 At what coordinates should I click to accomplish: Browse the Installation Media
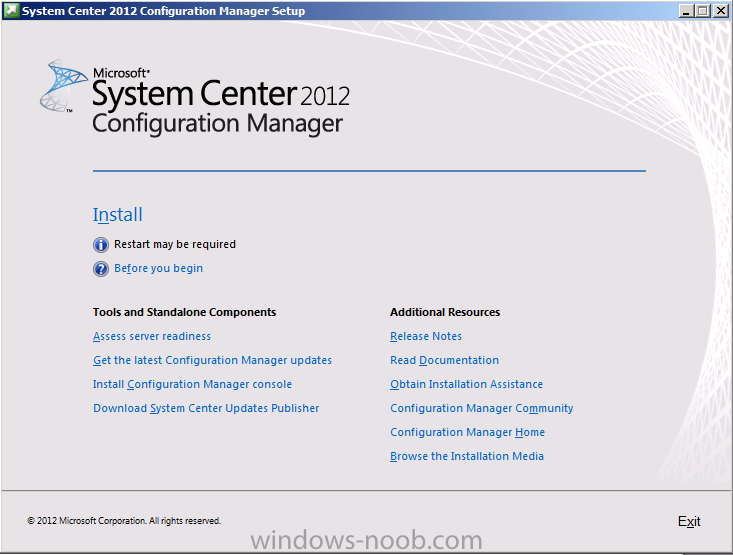467,456
